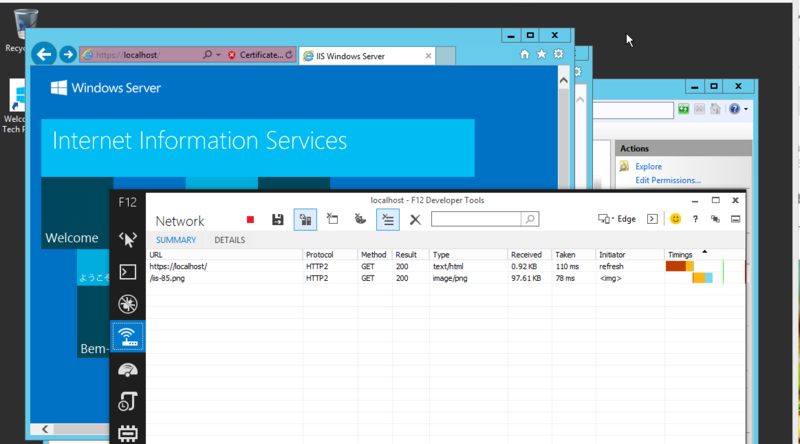Click the IE address bar with localhost
This screenshot has width=800, height=444.
pos(139,55)
